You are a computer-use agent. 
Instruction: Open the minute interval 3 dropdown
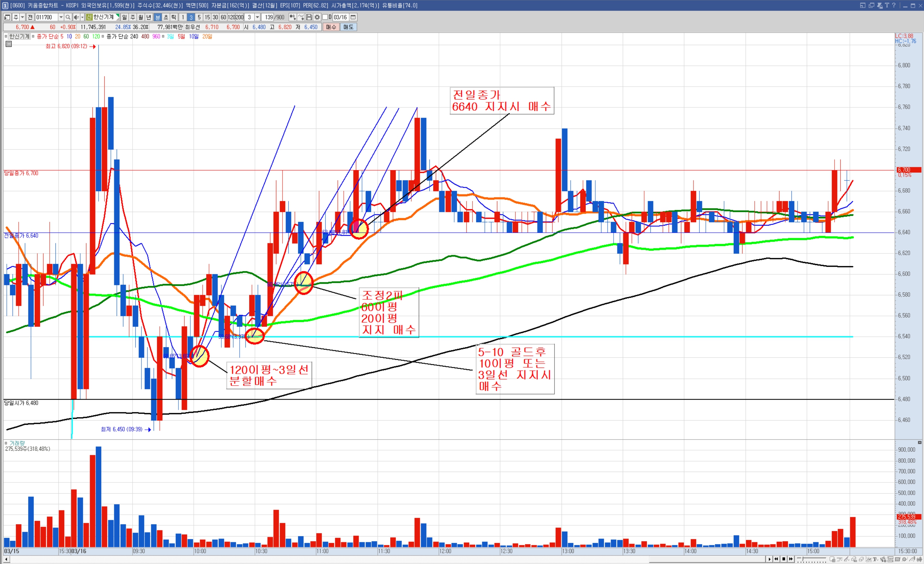pyautogui.click(x=257, y=17)
